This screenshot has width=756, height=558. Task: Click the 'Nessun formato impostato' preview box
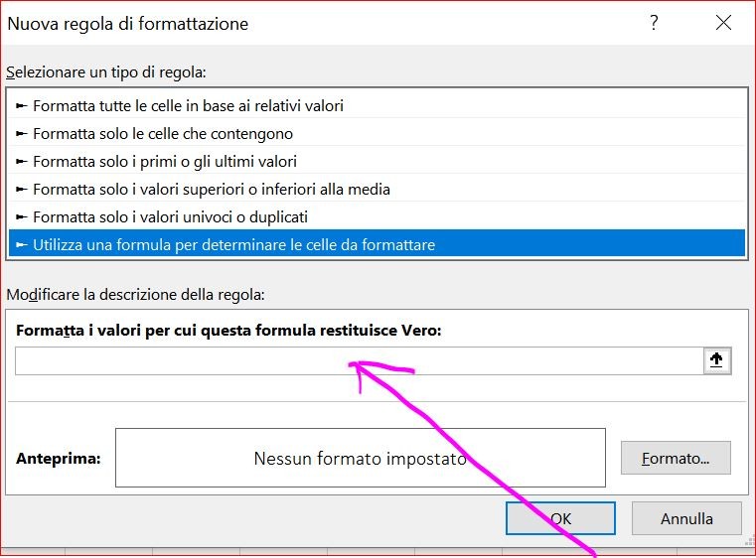click(361, 458)
